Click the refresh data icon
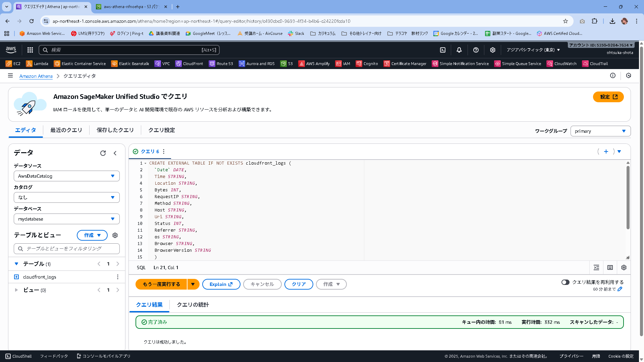Image resolution: width=644 pixels, height=362 pixels. point(103,153)
